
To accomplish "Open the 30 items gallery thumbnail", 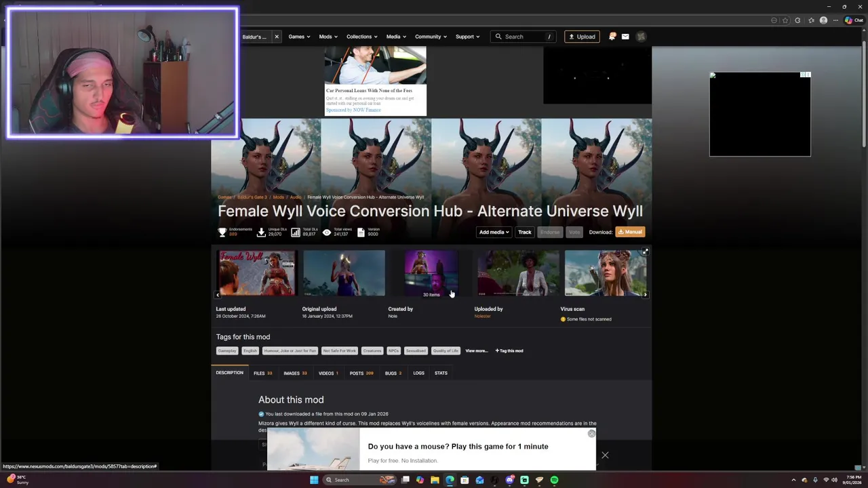I will coord(431,273).
